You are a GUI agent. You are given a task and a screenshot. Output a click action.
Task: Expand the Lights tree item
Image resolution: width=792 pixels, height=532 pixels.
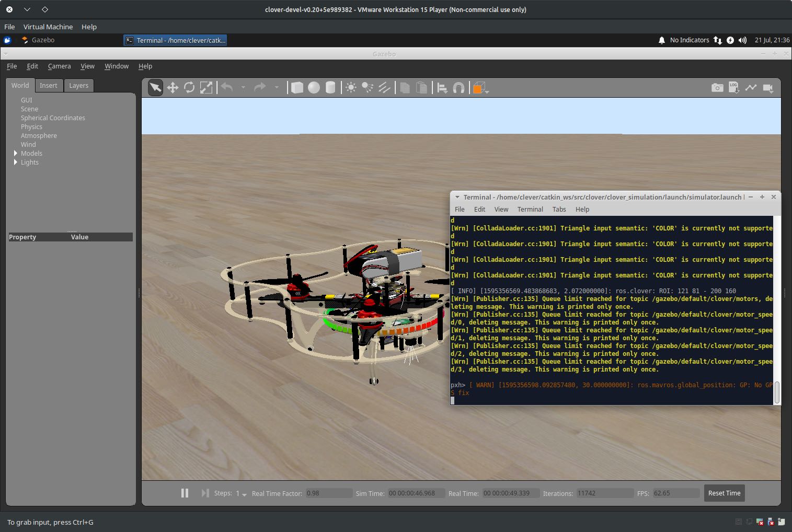[15, 162]
